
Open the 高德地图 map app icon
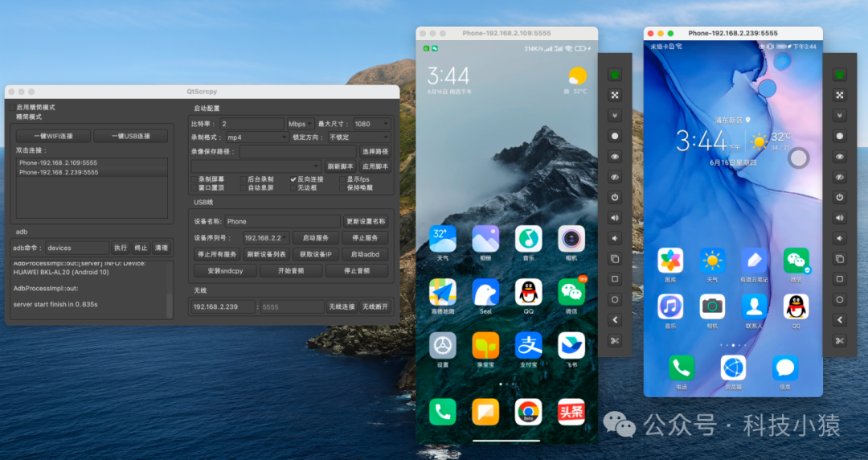click(x=442, y=293)
